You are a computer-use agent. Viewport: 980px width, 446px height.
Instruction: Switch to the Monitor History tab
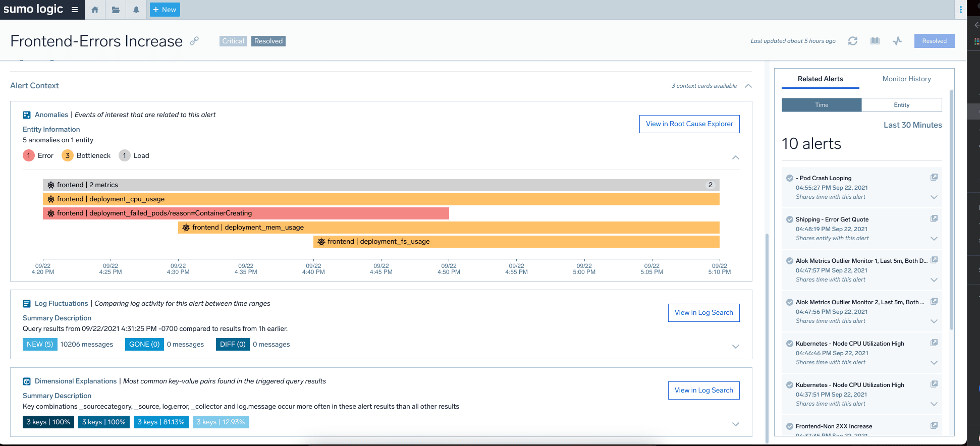pos(906,79)
